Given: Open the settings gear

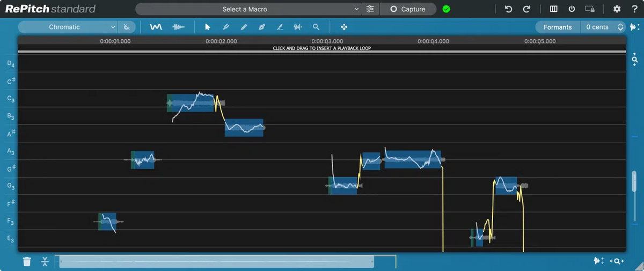Looking at the screenshot, I should (x=617, y=9).
